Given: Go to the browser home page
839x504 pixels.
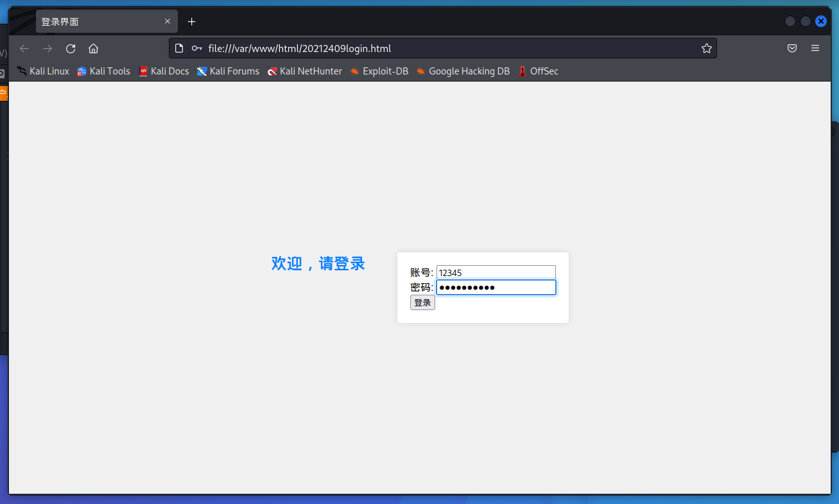Looking at the screenshot, I should [x=93, y=48].
